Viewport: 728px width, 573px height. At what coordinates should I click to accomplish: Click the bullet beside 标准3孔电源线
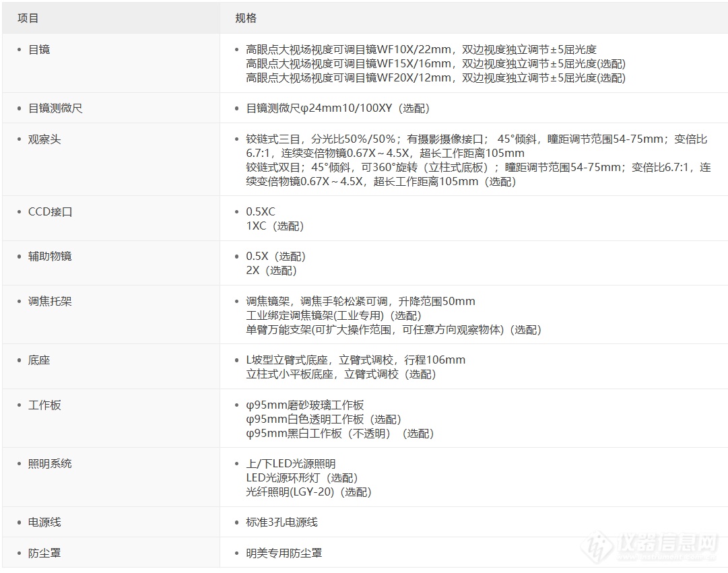236,521
